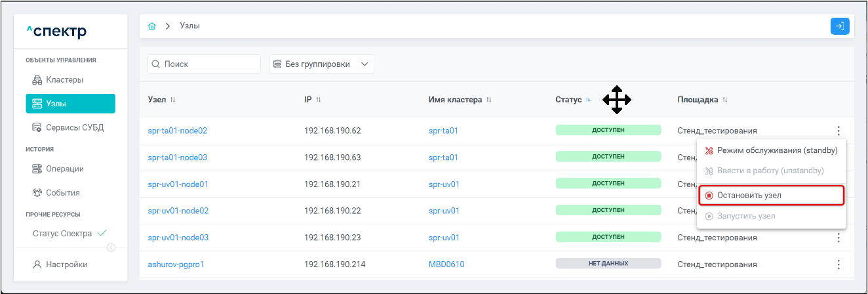Click the home icon in breadcrumb
The image size is (868, 294).
[152, 26]
